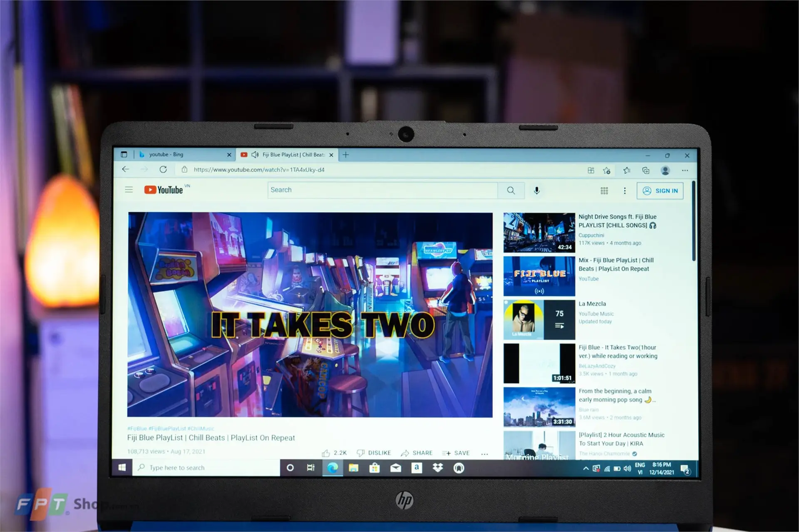799x532 pixels.
Task: Open 2 Hour Acoustic Music video title
Action: (x=621, y=439)
